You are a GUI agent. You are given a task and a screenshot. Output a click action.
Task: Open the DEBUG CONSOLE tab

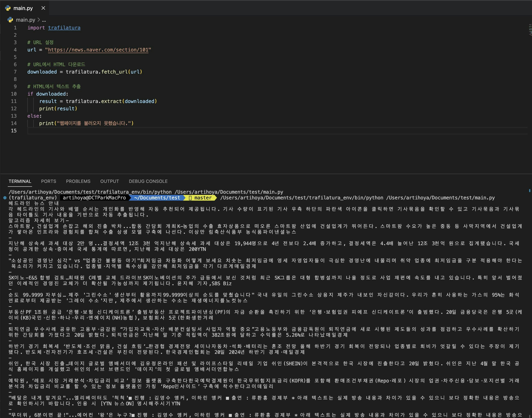(x=148, y=181)
